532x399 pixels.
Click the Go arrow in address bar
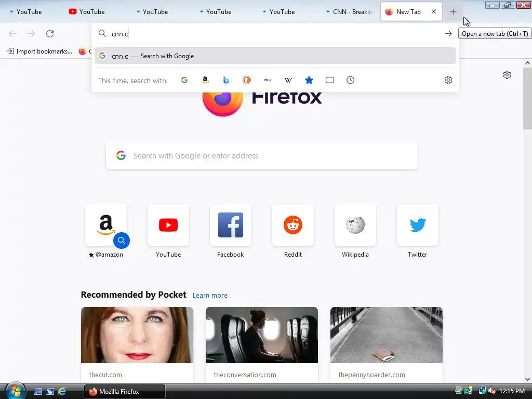click(x=448, y=34)
